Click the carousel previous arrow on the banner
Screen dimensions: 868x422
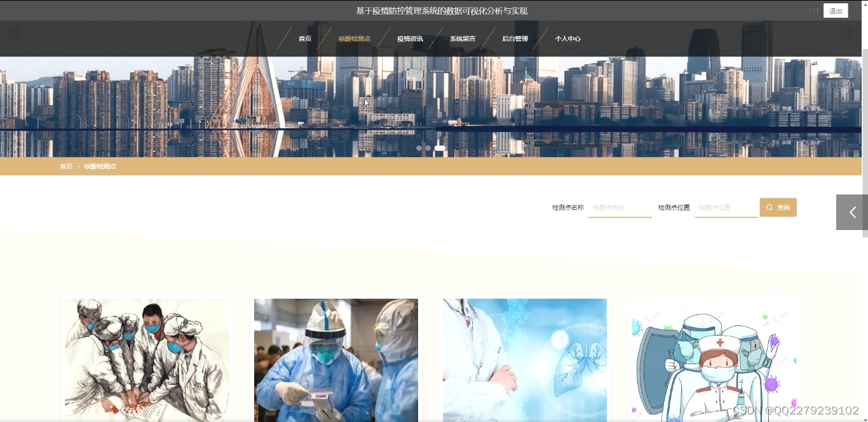[14, 32]
